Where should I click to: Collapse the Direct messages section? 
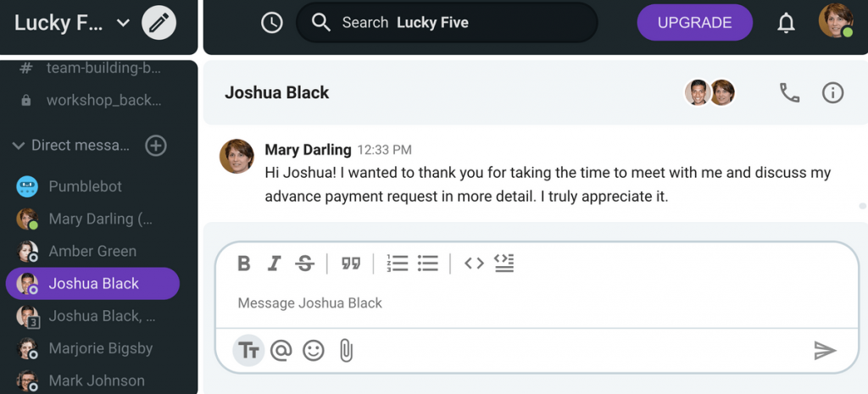pyautogui.click(x=19, y=146)
